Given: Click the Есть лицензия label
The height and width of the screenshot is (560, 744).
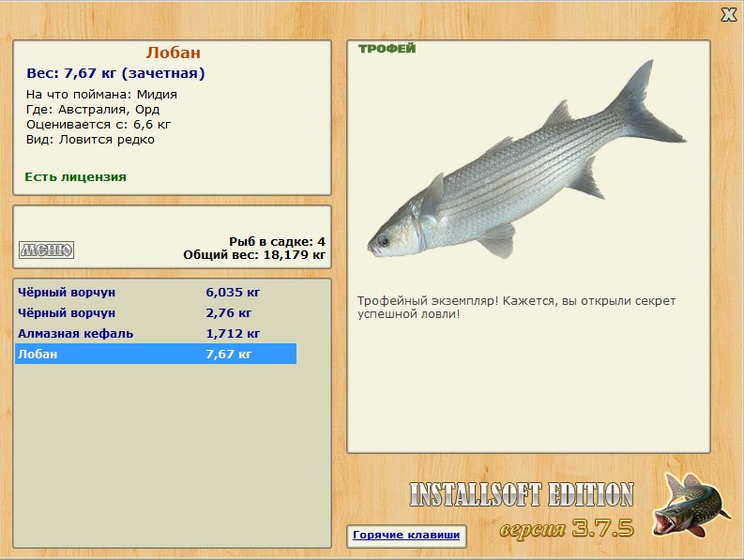Looking at the screenshot, I should point(75,177).
